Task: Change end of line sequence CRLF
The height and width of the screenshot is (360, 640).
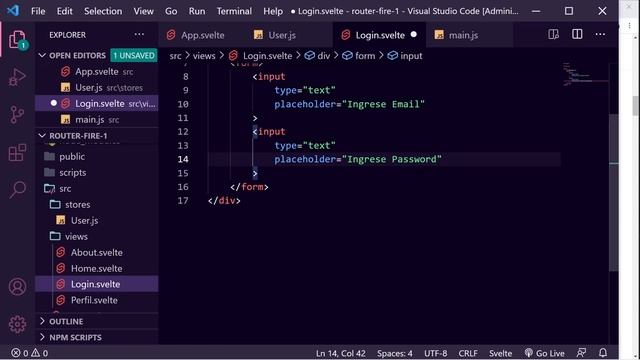Action: [x=468, y=353]
